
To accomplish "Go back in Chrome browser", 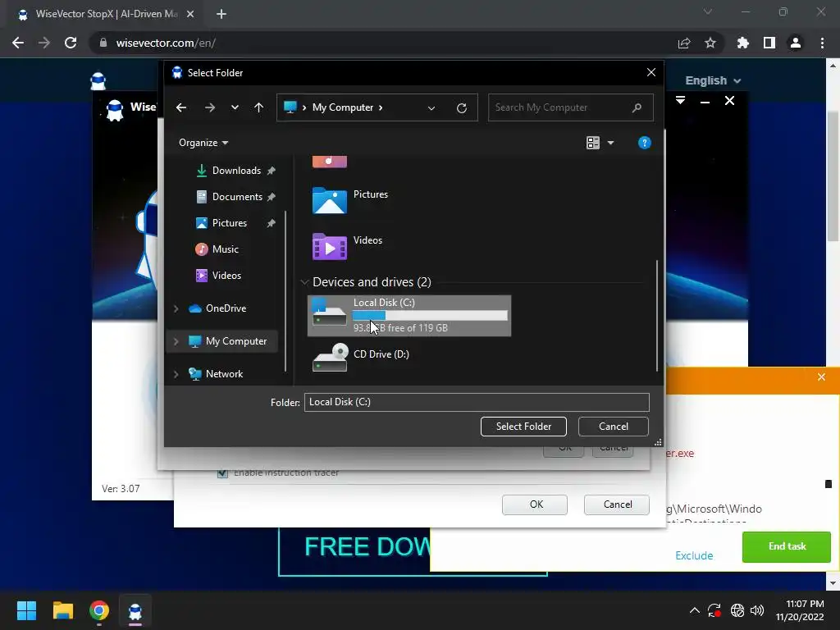I will 18,43.
